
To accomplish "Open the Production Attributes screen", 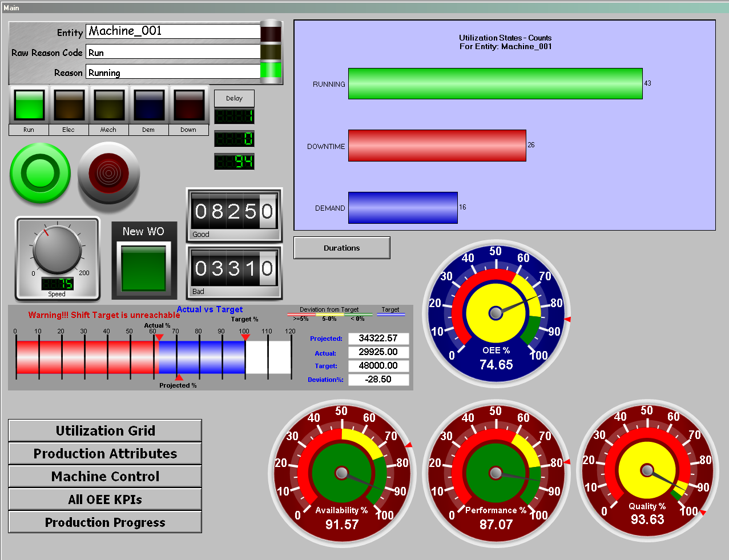I will (105, 453).
